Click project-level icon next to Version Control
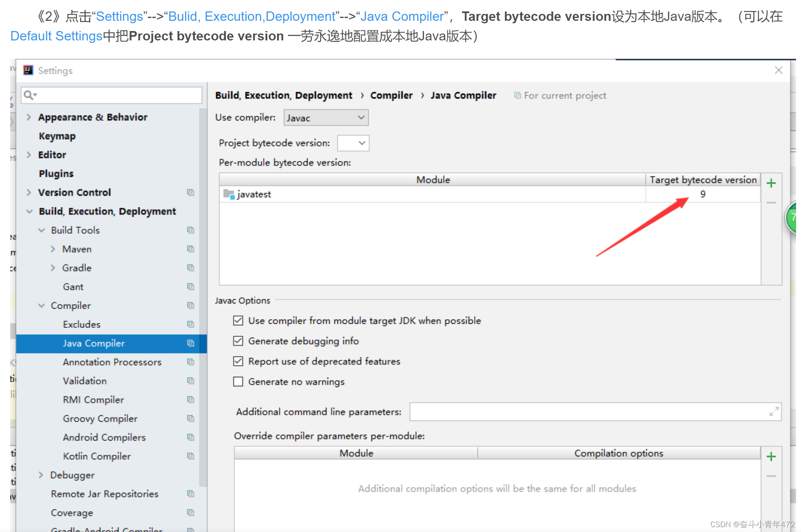This screenshot has width=801, height=532. pyautogui.click(x=190, y=192)
